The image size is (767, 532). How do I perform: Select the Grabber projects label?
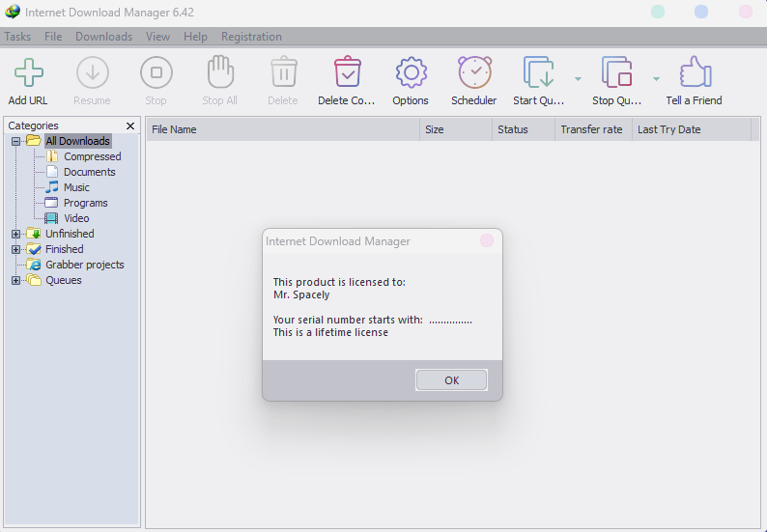coord(85,265)
